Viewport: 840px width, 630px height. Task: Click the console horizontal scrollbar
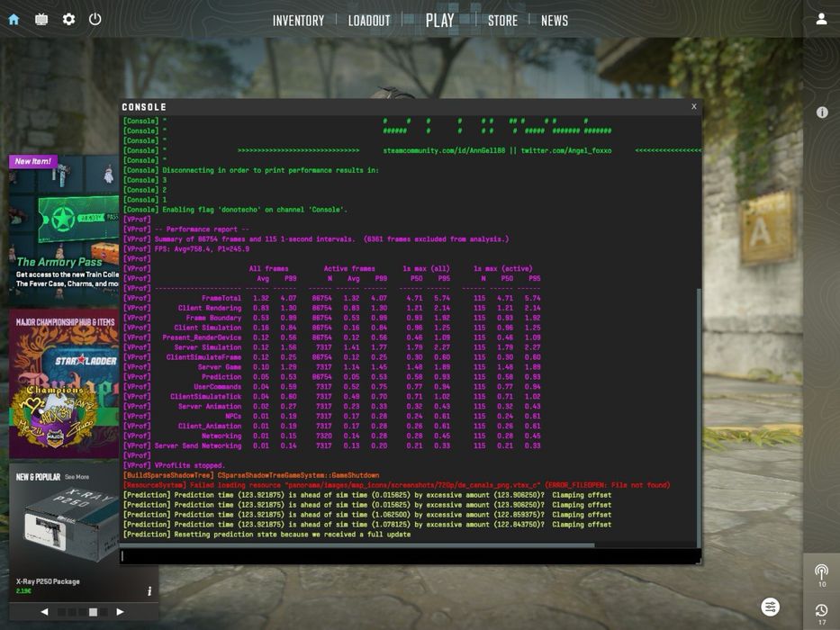pos(357,545)
